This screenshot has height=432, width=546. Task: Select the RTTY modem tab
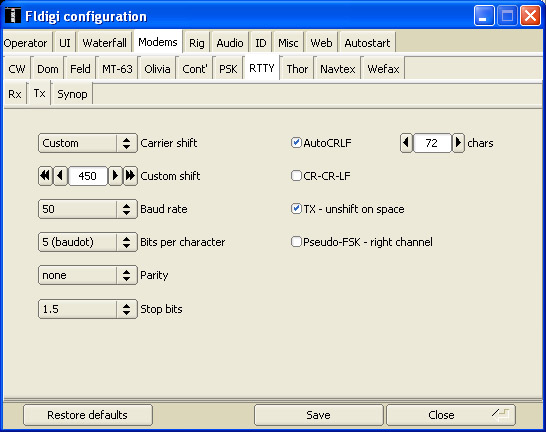262,68
